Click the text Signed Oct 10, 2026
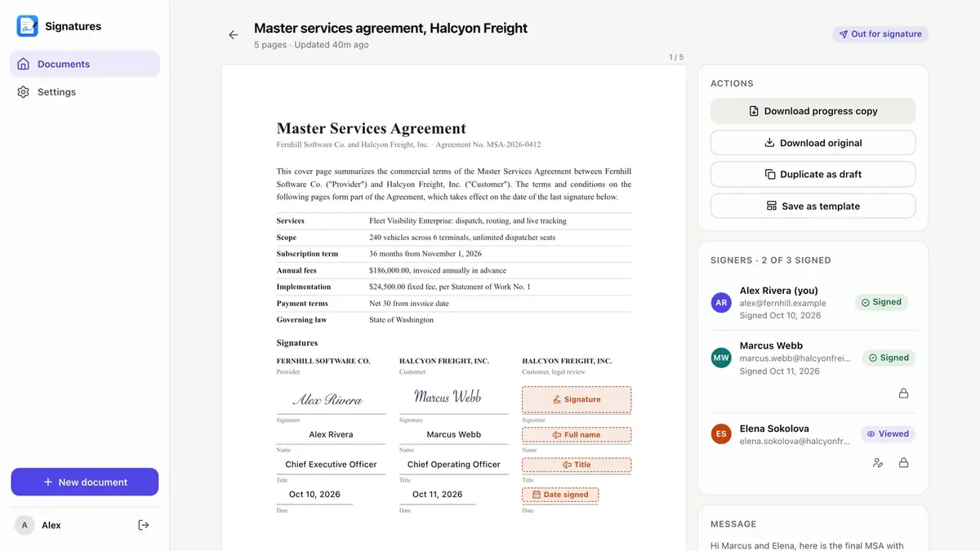Viewport: 980px width, 551px height. pos(781,315)
